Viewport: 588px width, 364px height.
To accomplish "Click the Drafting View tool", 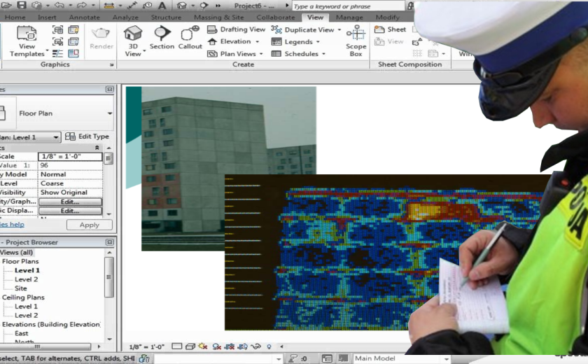I will click(x=236, y=29).
